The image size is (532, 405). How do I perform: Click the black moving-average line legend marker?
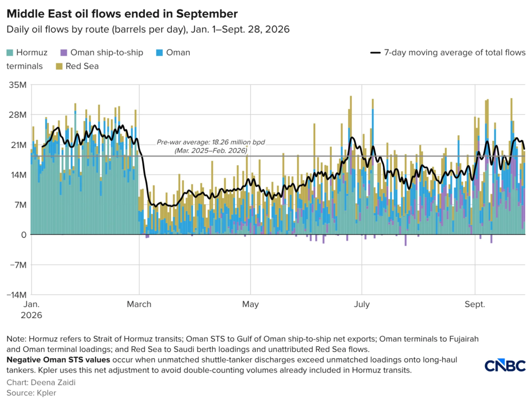(375, 53)
